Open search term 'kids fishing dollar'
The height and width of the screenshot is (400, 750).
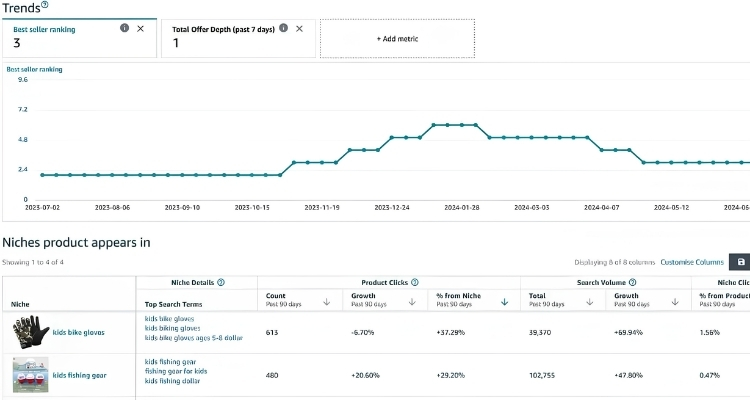(172, 381)
